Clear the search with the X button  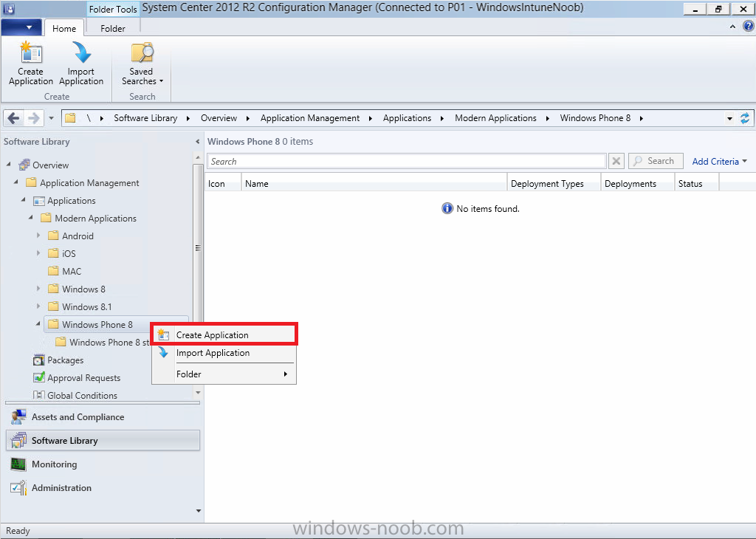616,161
